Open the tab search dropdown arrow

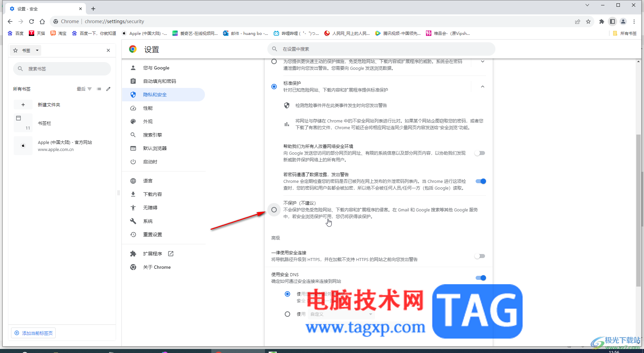587,5
